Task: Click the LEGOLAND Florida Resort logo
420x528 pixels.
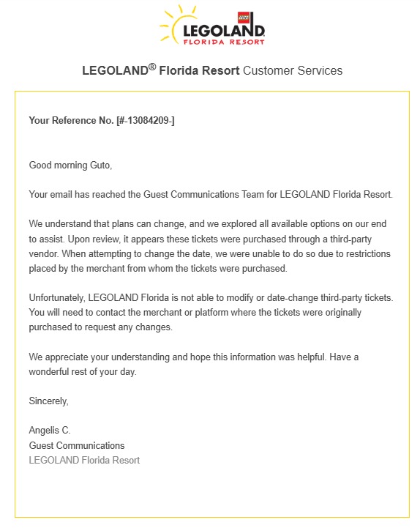Action: click(212, 26)
